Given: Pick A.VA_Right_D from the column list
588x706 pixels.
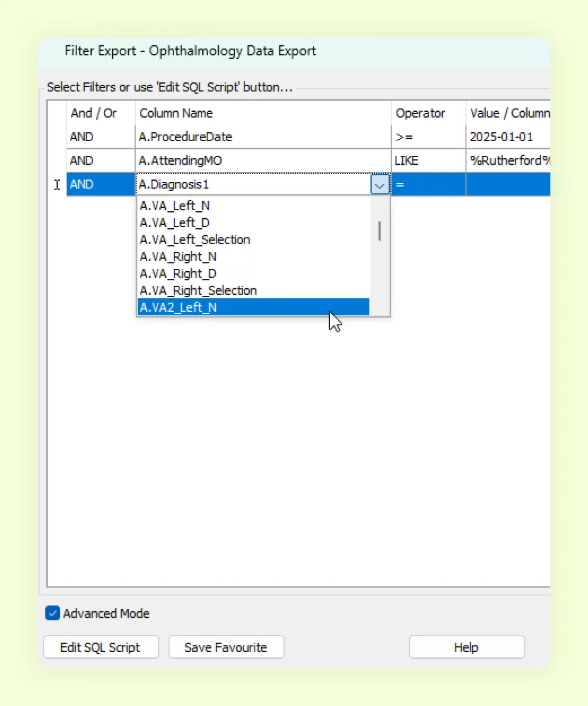Looking at the screenshot, I should coord(253,274).
